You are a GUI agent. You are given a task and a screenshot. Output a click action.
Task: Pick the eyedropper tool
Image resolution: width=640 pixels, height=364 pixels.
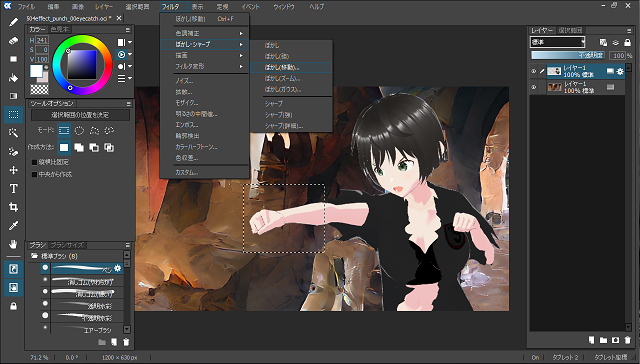click(x=13, y=225)
